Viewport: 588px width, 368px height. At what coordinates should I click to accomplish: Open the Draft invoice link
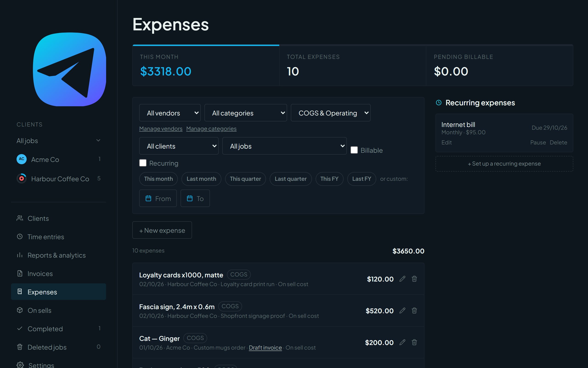coord(265,348)
